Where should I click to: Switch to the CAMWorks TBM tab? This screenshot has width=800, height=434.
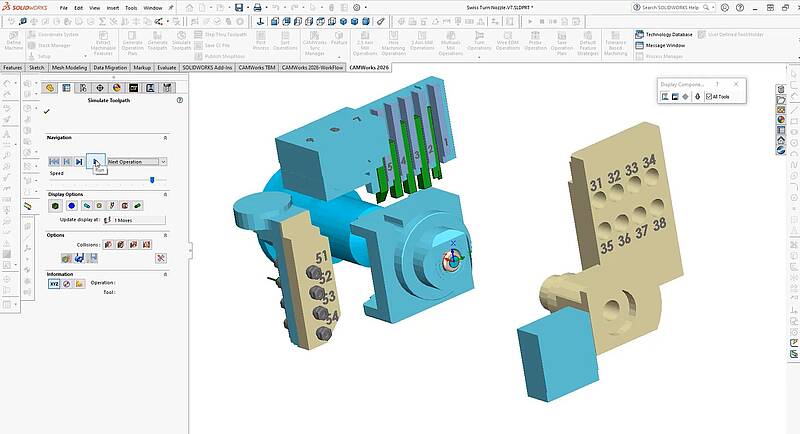(x=255, y=68)
